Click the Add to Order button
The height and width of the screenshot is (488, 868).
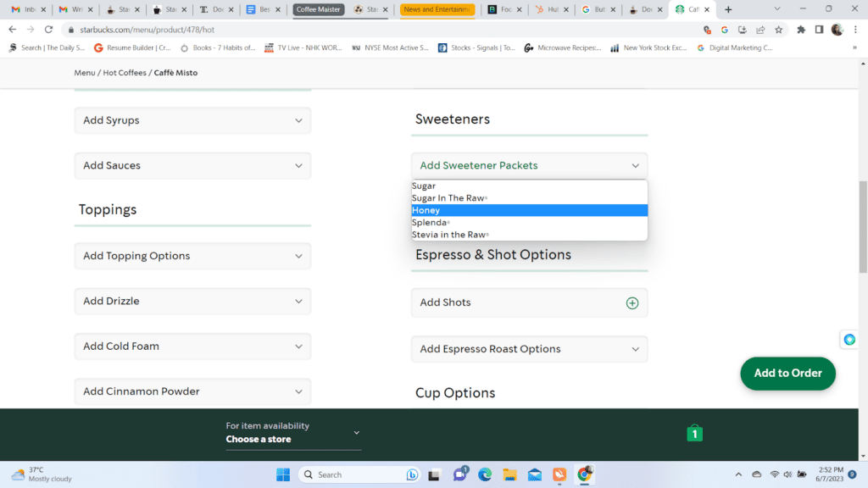click(787, 374)
